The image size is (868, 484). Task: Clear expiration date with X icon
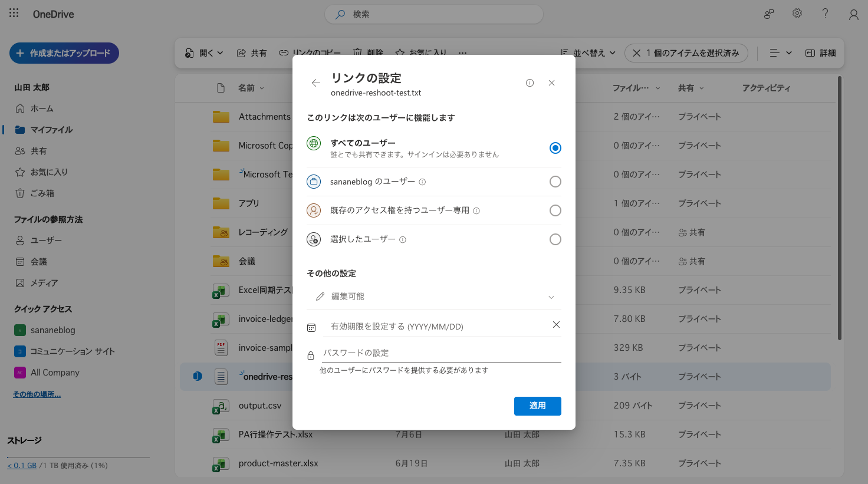[x=556, y=325]
